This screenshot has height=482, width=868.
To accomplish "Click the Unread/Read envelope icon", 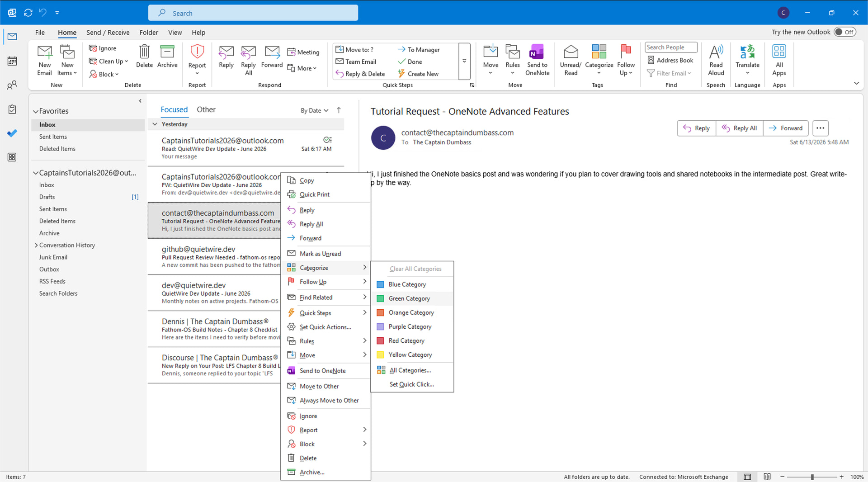I will 571,52.
